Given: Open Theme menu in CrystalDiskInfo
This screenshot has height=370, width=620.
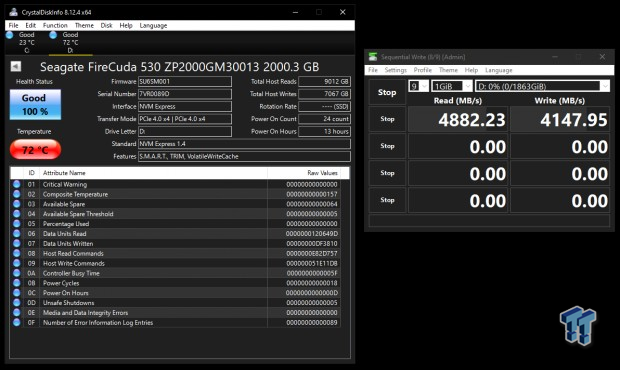Looking at the screenshot, I should (x=84, y=25).
